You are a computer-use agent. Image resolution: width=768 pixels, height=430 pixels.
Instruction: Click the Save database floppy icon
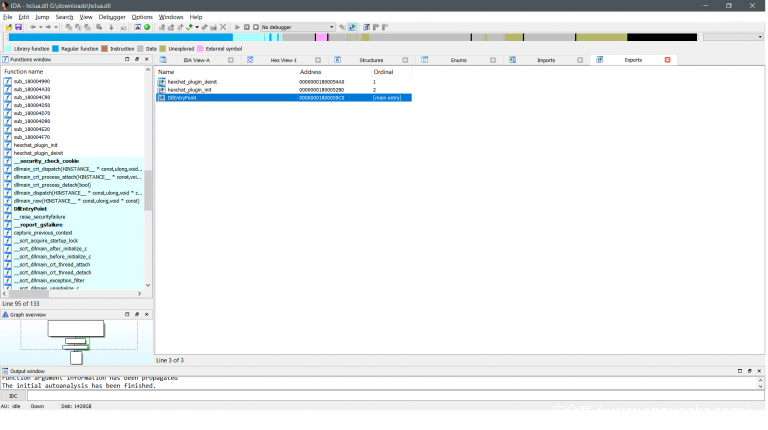coord(18,27)
